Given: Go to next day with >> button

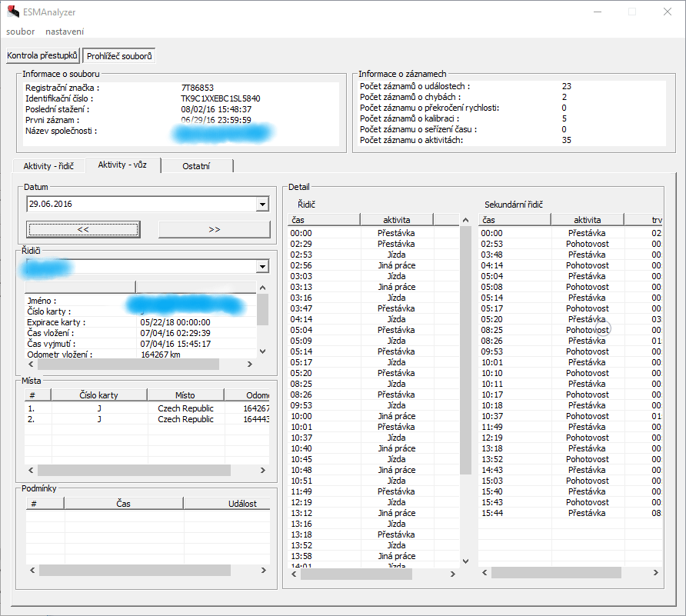Looking at the screenshot, I should 214,229.
